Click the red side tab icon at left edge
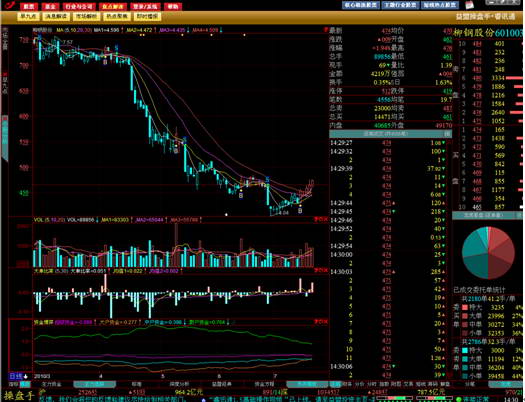 click(5, 74)
